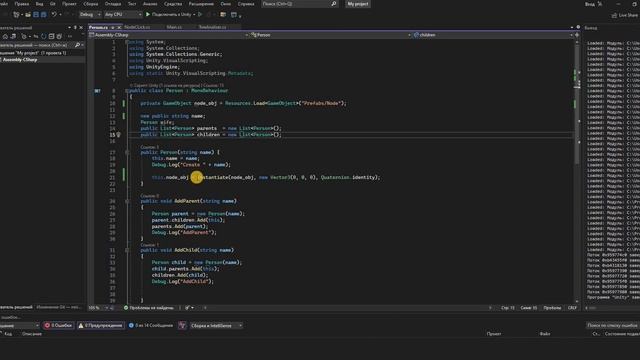Open the Справка menu
The image size is (640, 360).
click(x=246, y=4)
